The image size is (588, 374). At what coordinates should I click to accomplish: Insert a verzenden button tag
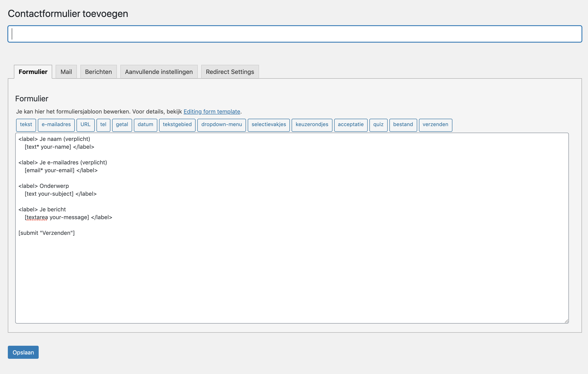pyautogui.click(x=436, y=125)
